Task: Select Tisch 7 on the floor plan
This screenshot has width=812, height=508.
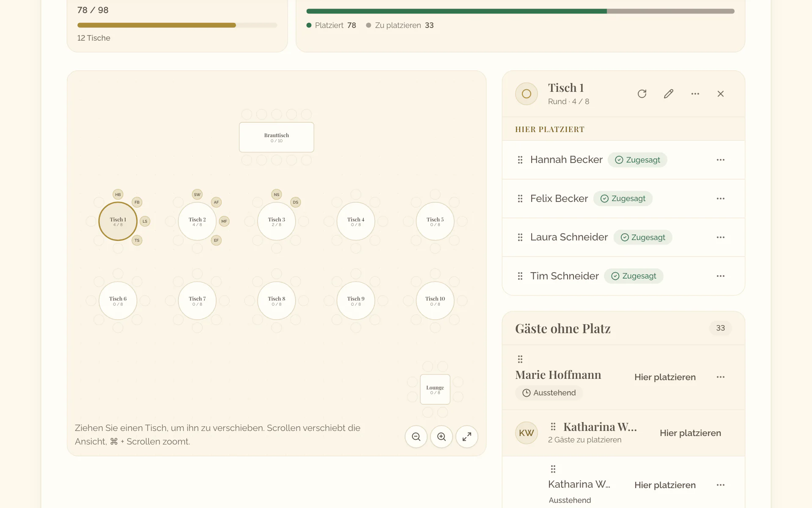Action: [x=197, y=301]
